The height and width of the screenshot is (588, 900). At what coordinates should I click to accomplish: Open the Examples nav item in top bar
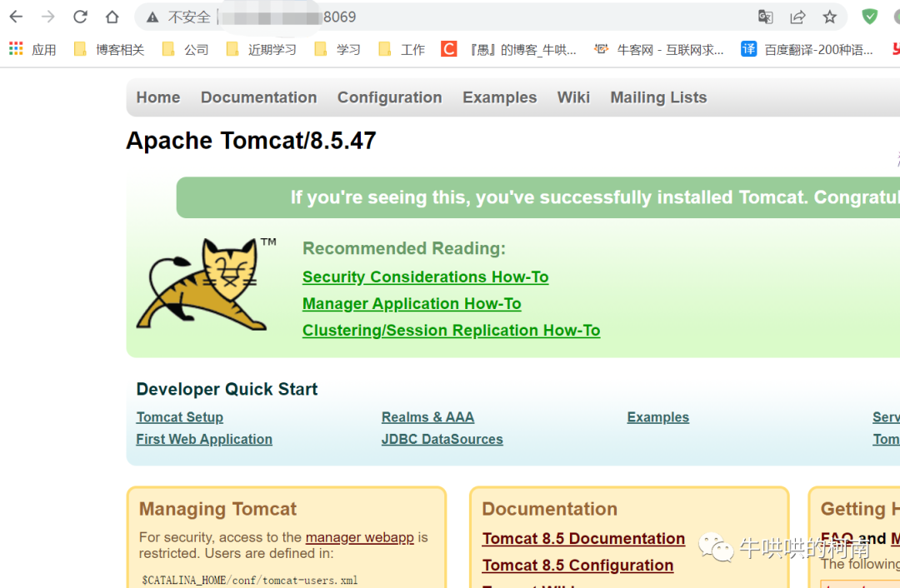(500, 97)
